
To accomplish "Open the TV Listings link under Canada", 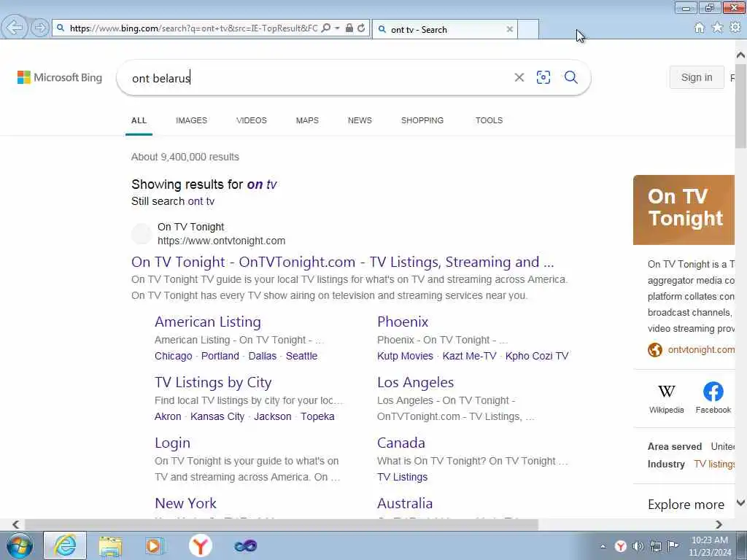I will coord(402,477).
